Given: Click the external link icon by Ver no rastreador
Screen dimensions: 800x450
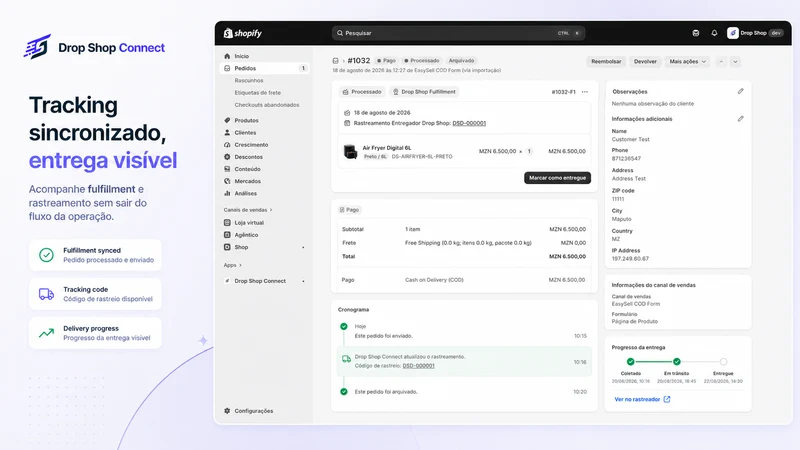Looking at the screenshot, I should tap(667, 399).
